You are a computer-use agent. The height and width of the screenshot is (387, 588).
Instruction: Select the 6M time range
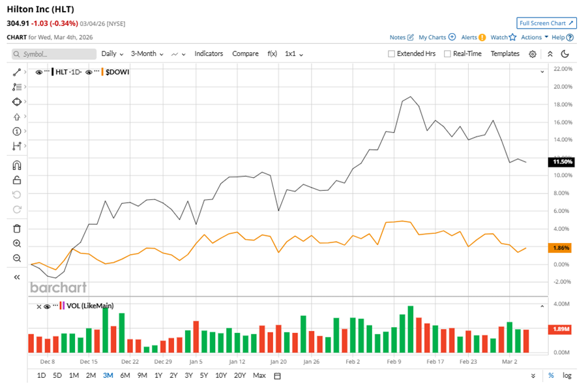click(125, 375)
